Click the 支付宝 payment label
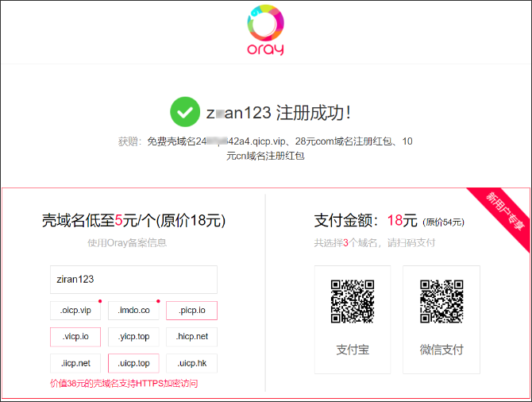 [353, 350]
